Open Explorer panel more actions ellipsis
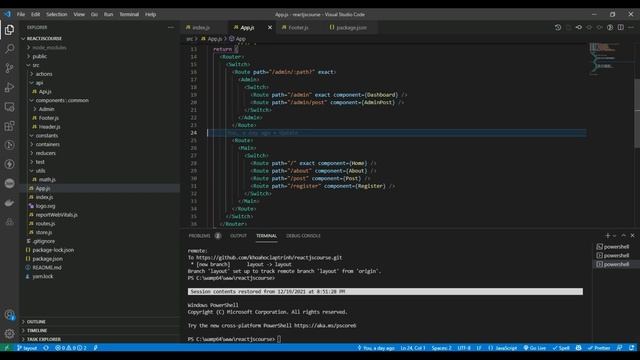 tap(171, 27)
